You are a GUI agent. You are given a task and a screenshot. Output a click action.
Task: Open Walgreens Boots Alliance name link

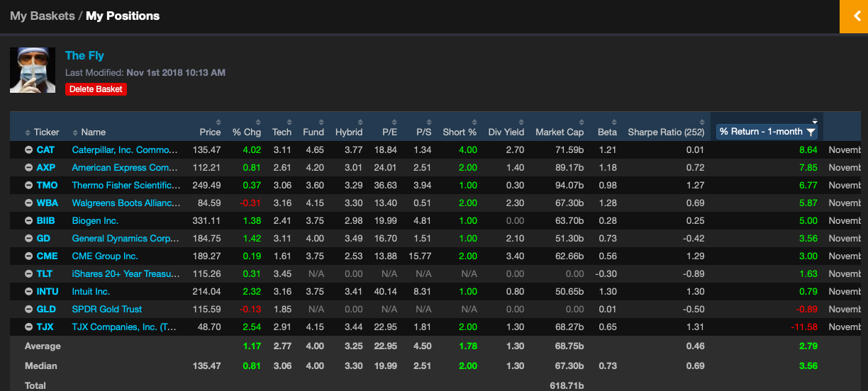[x=126, y=203]
